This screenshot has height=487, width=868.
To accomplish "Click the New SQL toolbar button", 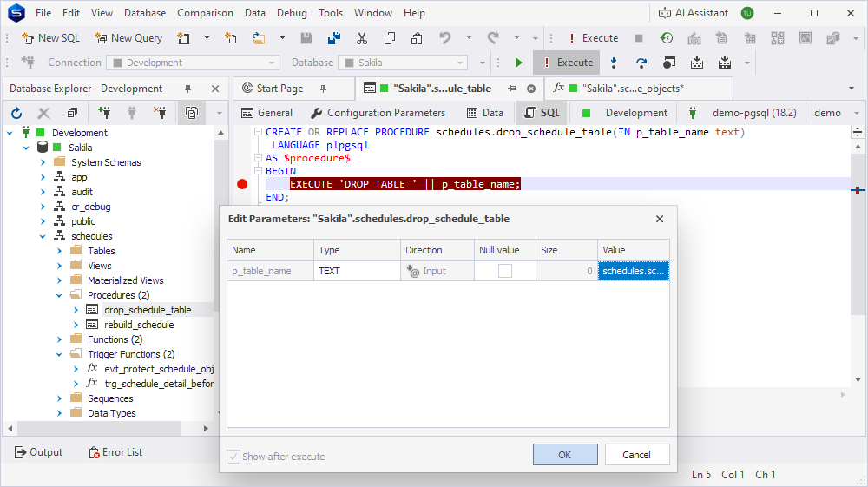I will (x=50, y=38).
